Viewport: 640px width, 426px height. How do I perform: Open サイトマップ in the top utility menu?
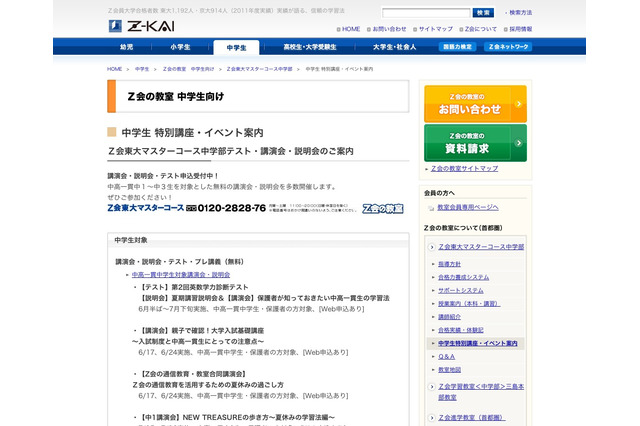[436, 29]
